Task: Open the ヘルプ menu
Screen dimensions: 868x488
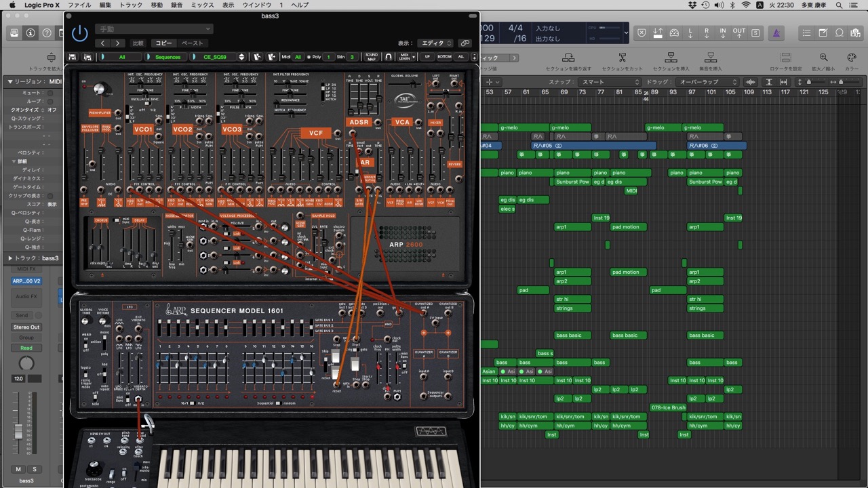Action: [x=299, y=5]
